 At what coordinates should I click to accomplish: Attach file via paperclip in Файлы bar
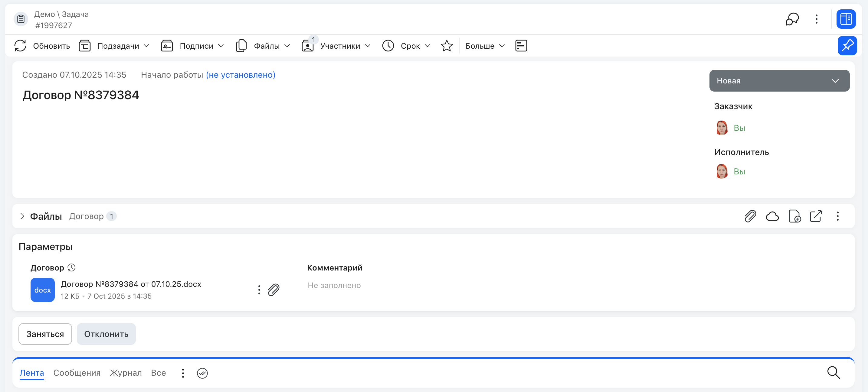coord(750,216)
